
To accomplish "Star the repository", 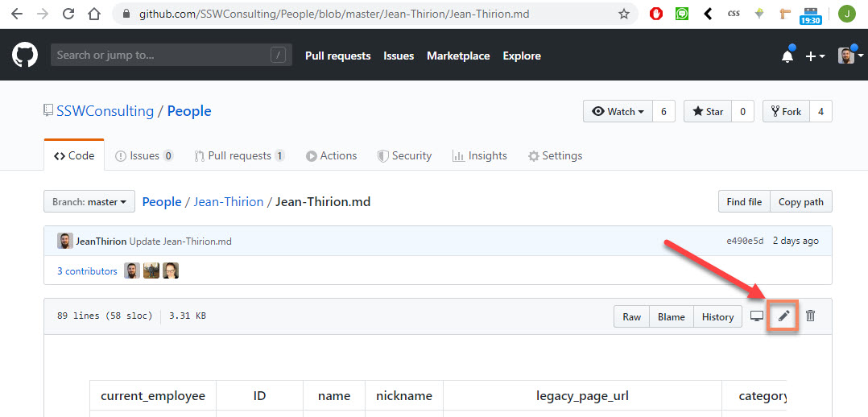I will [708, 111].
